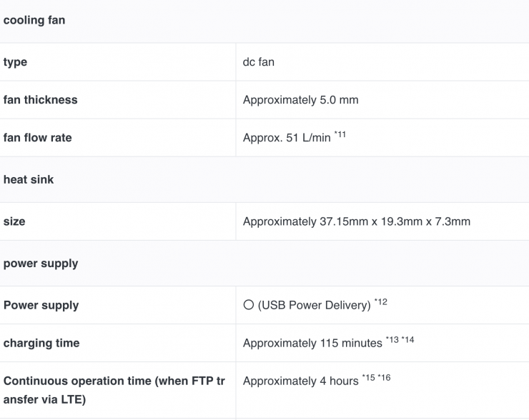Click the circle symbol before USB Power Delivery
Image resolution: width=529 pixels, height=420 pixels.
[x=248, y=305]
